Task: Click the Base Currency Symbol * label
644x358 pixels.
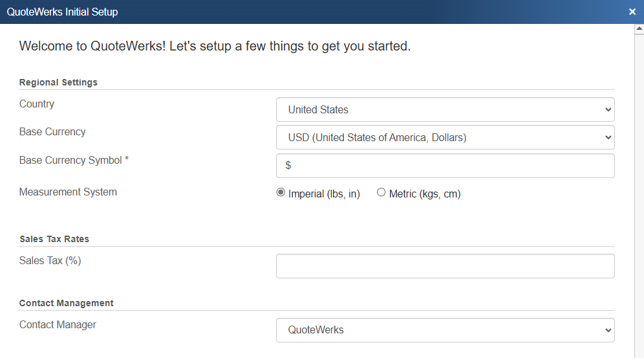Action: (74, 160)
